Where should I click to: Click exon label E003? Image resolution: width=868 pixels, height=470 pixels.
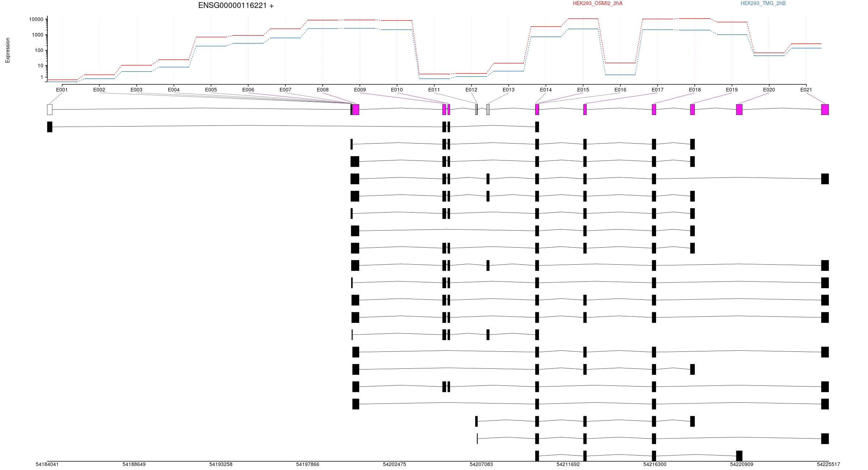pyautogui.click(x=136, y=90)
